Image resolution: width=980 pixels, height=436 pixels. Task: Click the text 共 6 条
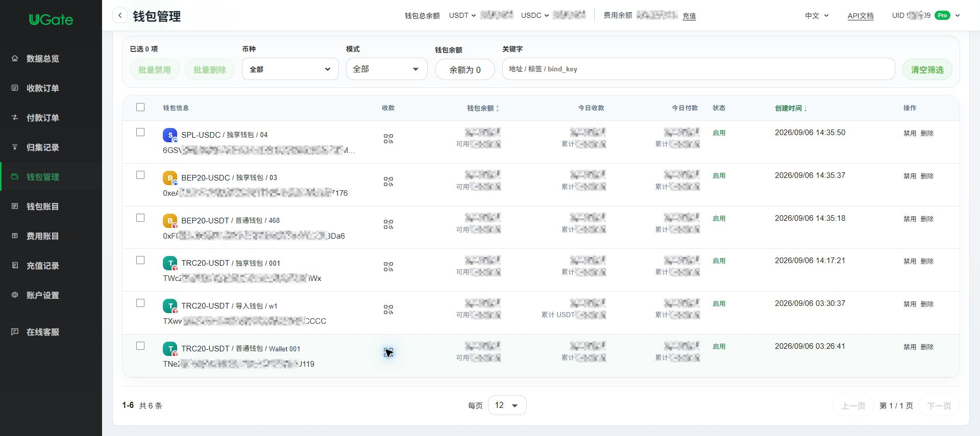tap(151, 405)
